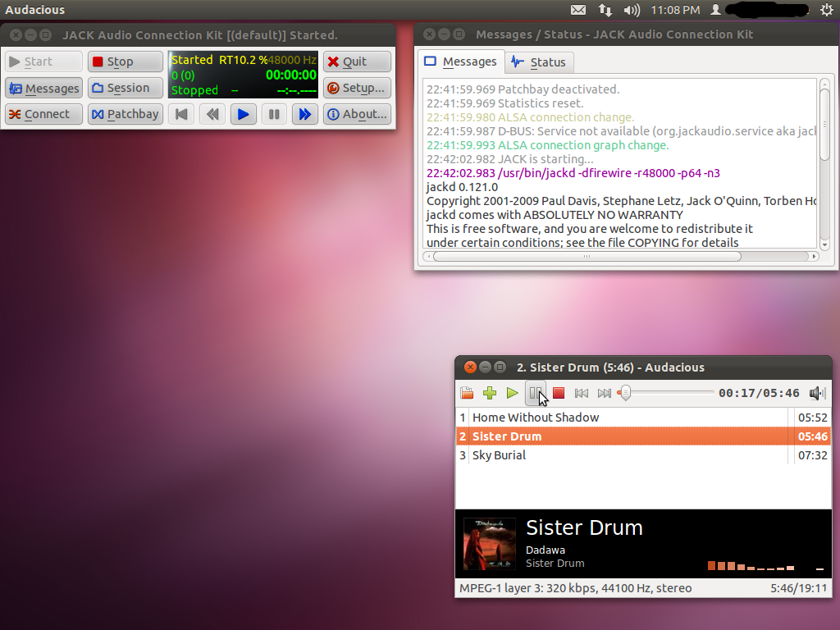840x630 pixels.
Task: Switch to the Messages tab
Action: coord(461,62)
